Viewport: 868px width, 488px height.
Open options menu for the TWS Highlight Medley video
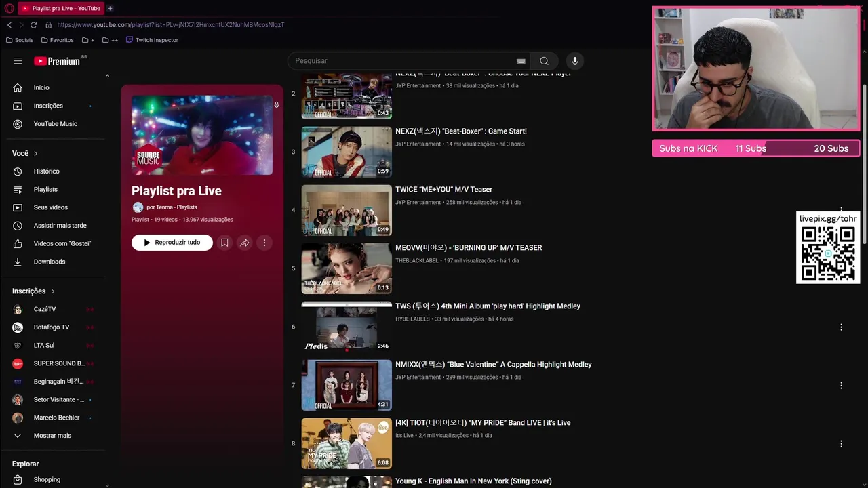tap(841, 327)
